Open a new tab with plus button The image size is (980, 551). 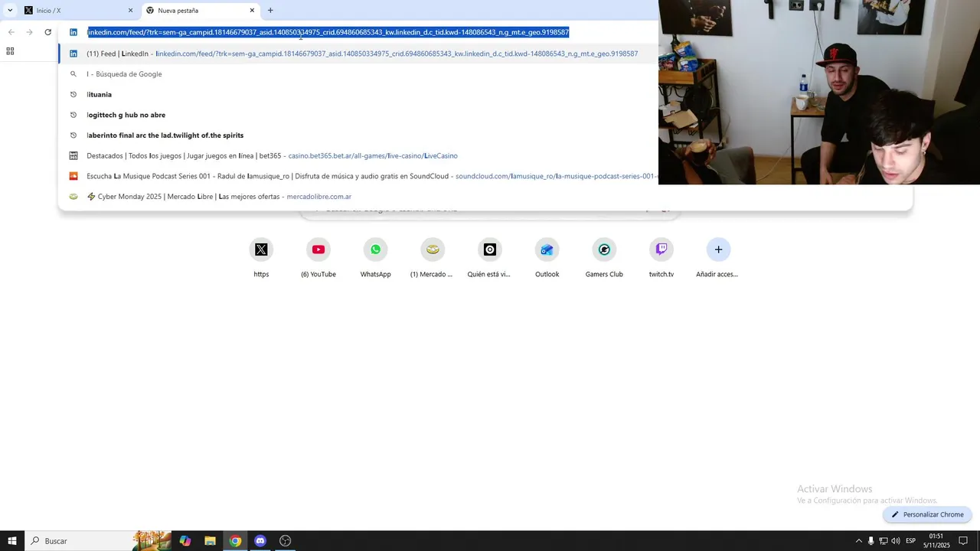coord(270,11)
